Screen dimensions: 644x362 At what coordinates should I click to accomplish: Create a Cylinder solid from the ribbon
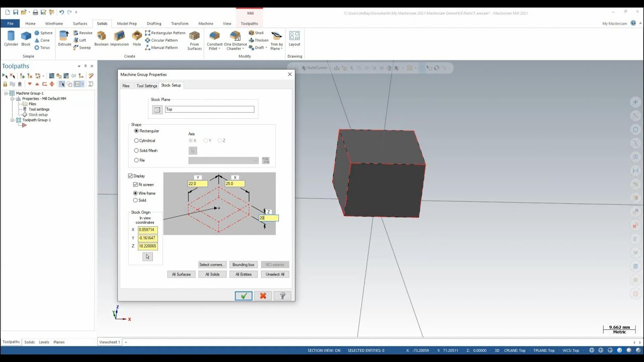(x=11, y=39)
